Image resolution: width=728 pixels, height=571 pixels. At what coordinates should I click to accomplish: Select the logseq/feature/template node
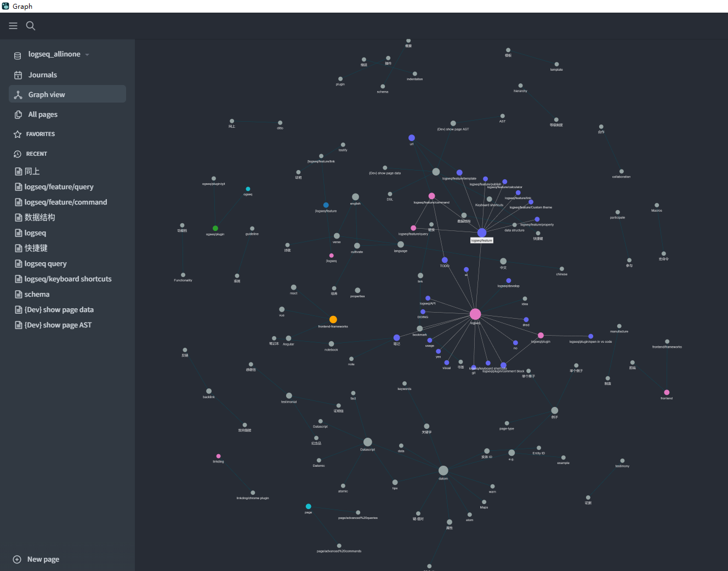(459, 172)
